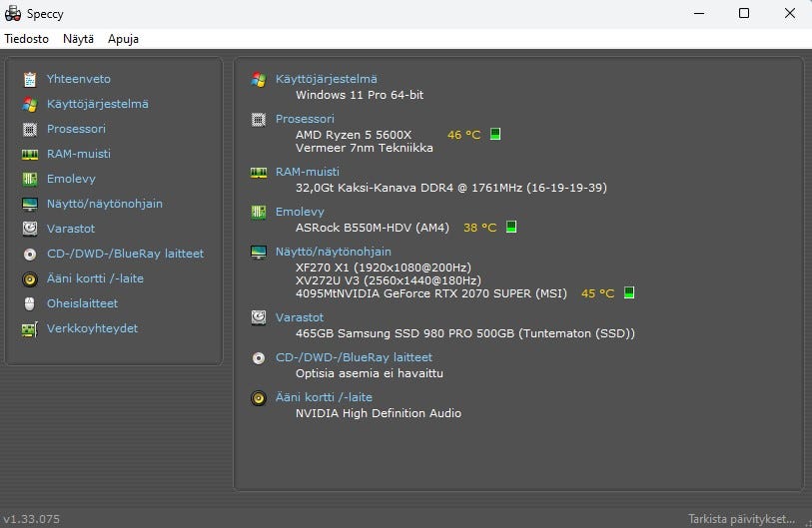Open Varastot heading link in summary
This screenshot has height=528, width=812.
pos(300,317)
